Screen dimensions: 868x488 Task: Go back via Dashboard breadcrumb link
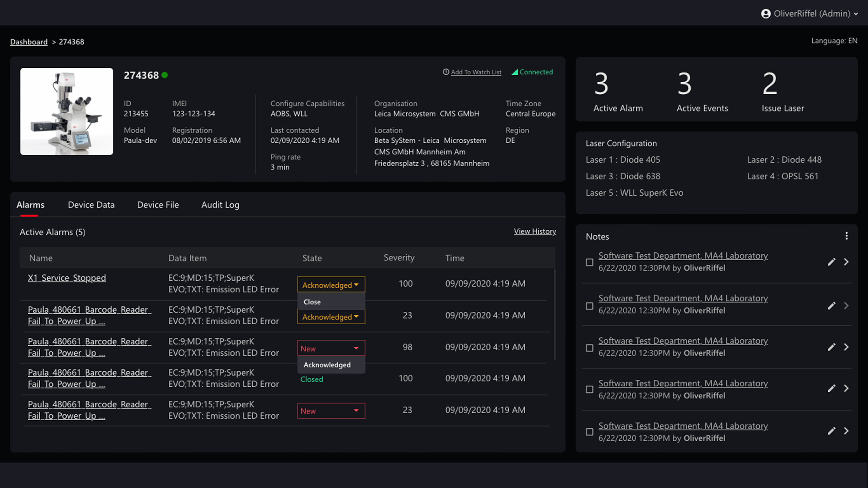(29, 42)
